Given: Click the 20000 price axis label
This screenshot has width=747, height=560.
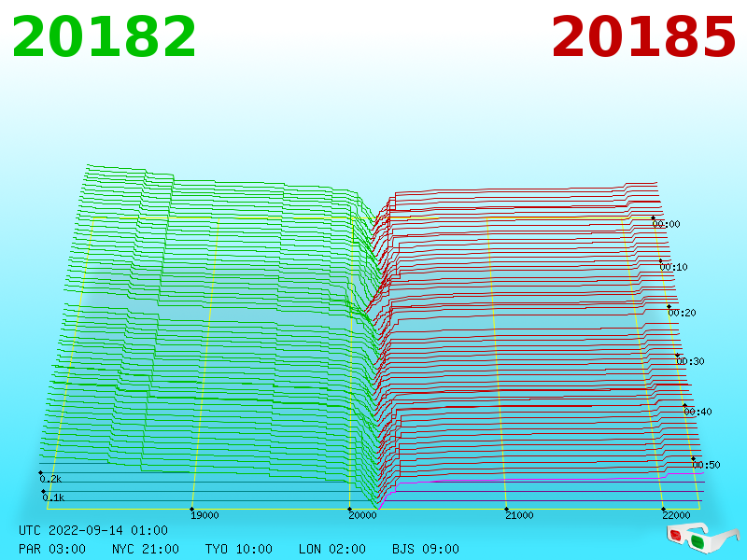Looking at the screenshot, I should [x=362, y=515].
